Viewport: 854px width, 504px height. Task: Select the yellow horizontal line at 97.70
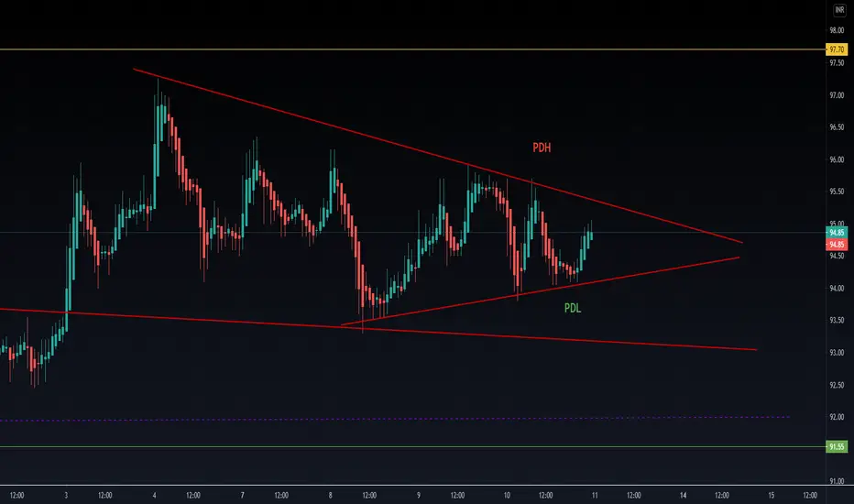(413, 49)
